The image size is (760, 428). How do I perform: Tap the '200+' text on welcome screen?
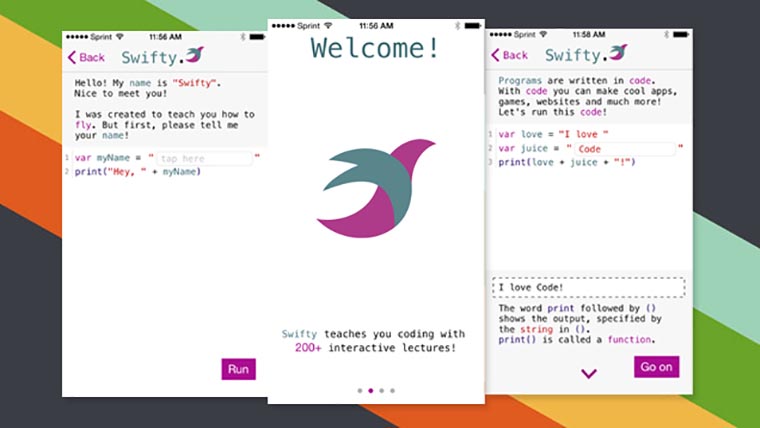[x=308, y=348]
